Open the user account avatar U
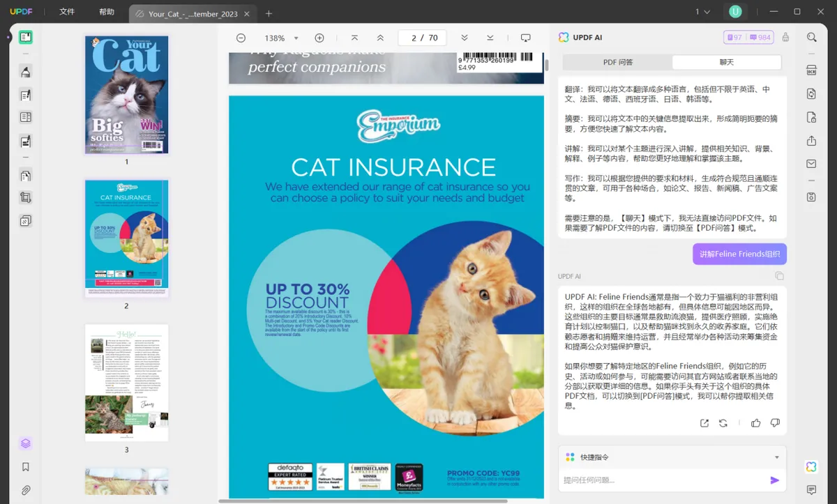 click(x=735, y=12)
